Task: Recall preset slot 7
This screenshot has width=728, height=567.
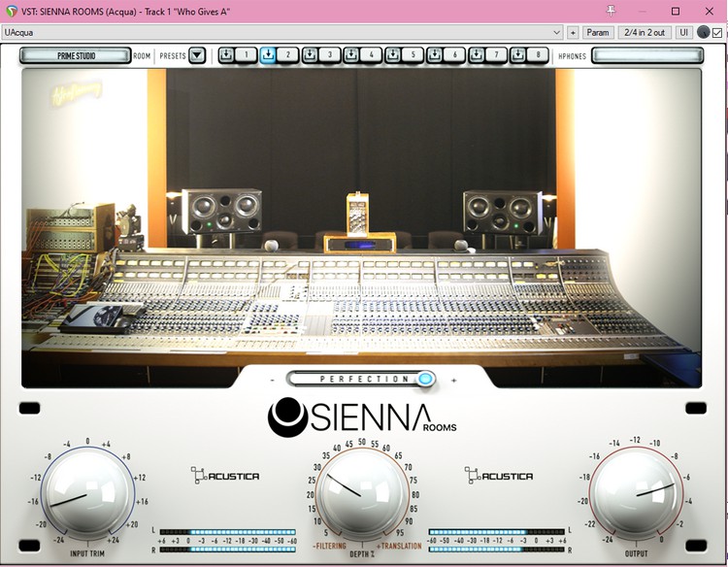Action: coord(496,55)
